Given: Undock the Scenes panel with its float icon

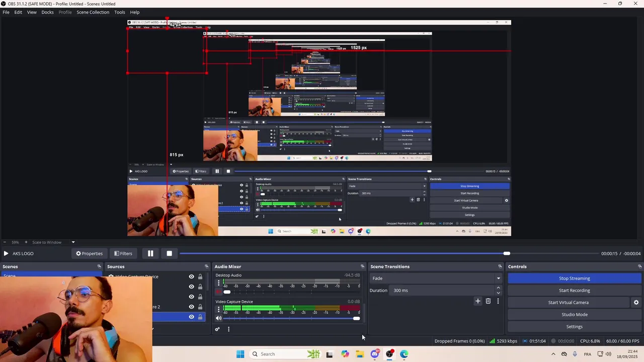Looking at the screenshot, I should [x=99, y=266].
